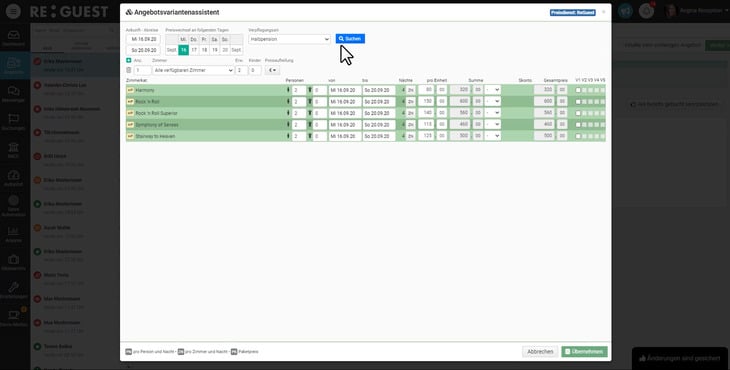The height and width of the screenshot is (370, 730).
Task: Select day 19 in the price-change calendar
Action: 215,50
